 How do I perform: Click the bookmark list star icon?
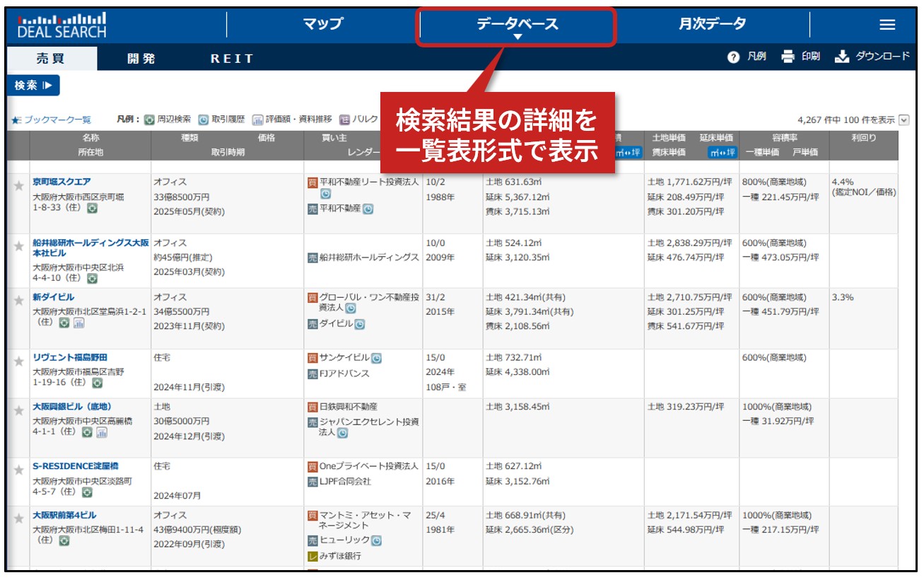[16, 120]
